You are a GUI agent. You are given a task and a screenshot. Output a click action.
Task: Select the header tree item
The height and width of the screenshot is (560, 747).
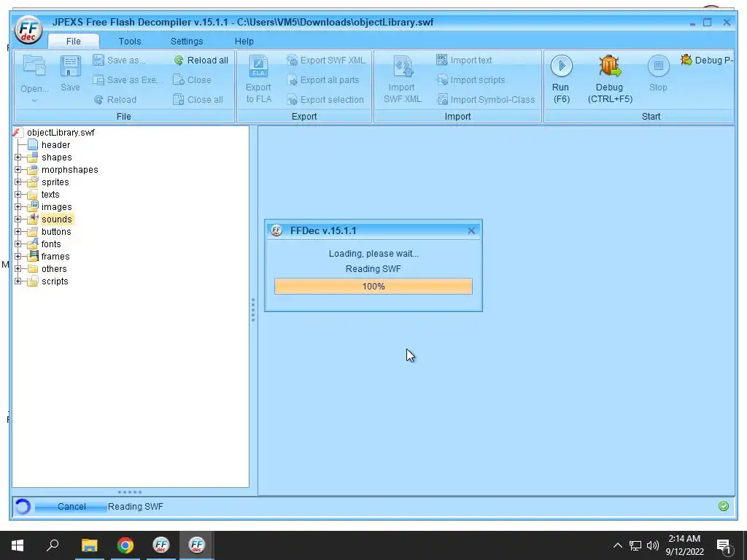[55, 145]
